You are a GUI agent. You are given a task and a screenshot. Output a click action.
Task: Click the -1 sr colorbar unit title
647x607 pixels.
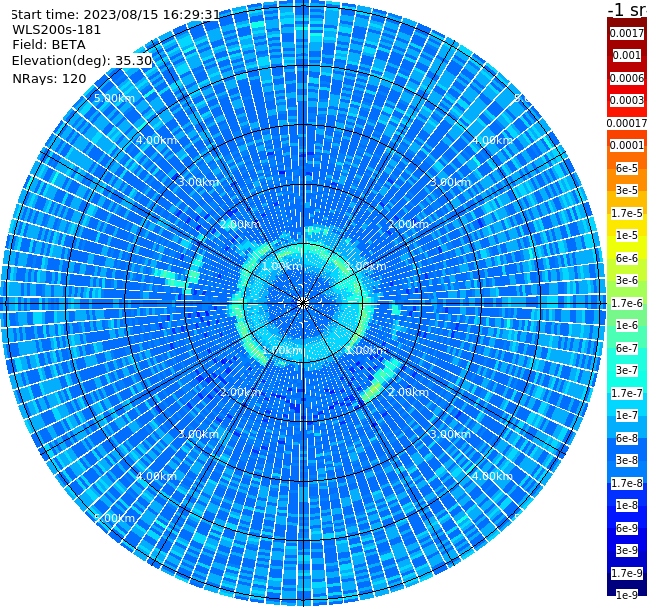[627, 9]
